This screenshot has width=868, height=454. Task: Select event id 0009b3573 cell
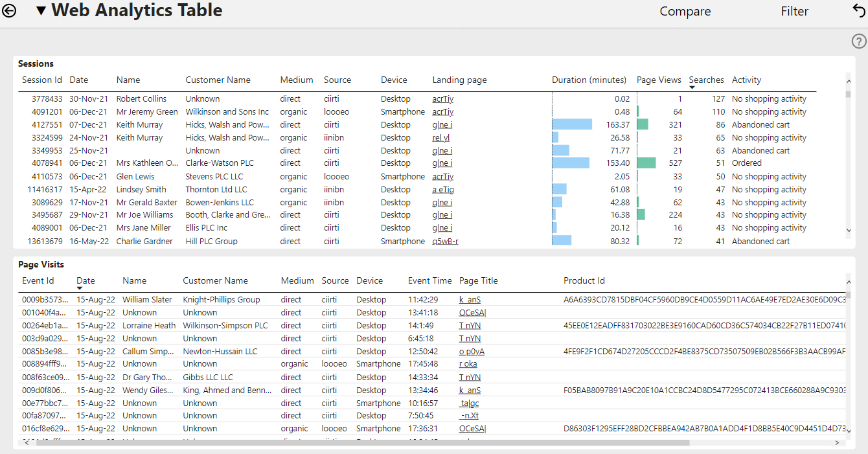coord(45,300)
